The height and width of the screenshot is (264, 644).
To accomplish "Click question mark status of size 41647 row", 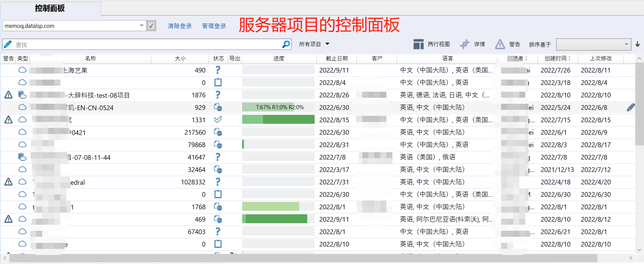I will click(218, 157).
